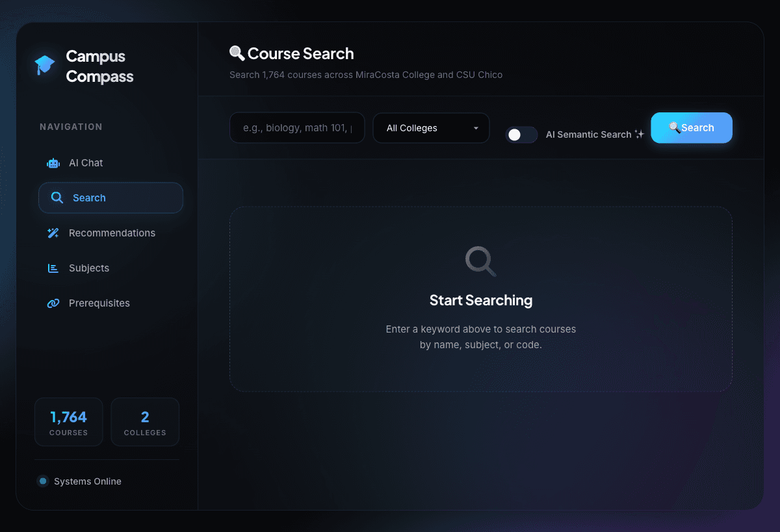Select the Search navigation item
Screen dimensions: 780x532
(110, 198)
